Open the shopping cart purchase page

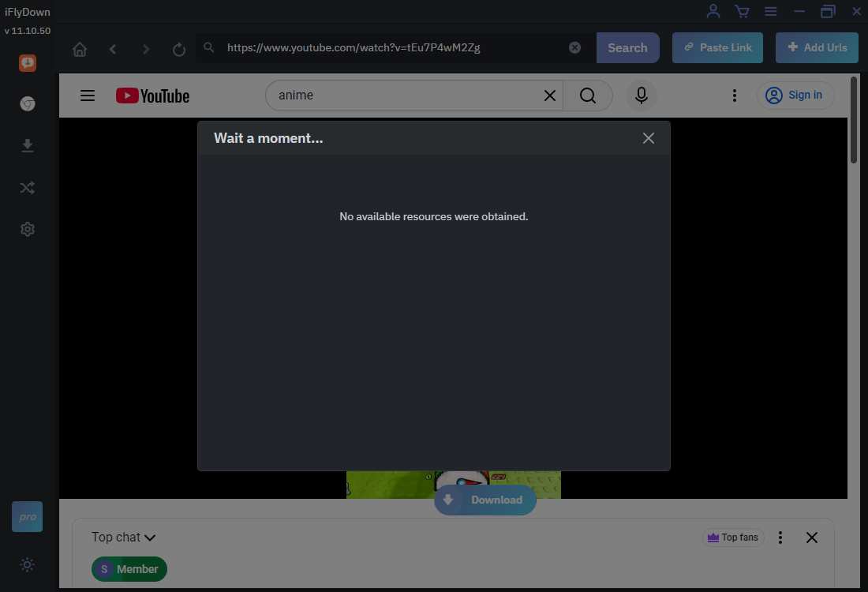[742, 11]
